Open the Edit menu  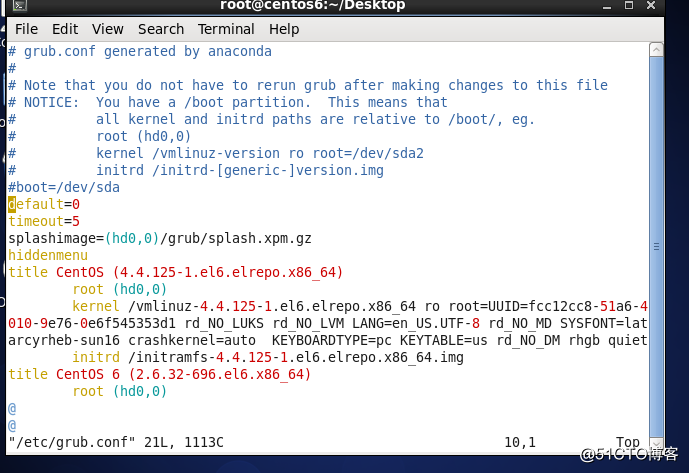pyautogui.click(x=65, y=29)
